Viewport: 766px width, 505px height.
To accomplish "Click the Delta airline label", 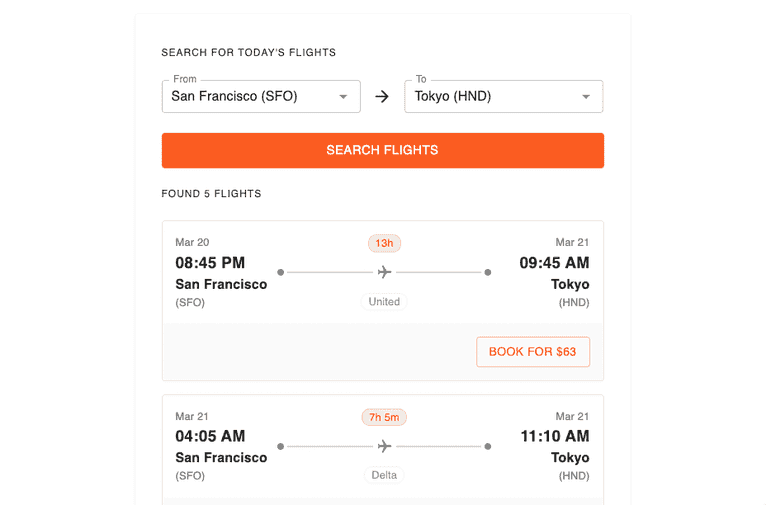I will [384, 475].
